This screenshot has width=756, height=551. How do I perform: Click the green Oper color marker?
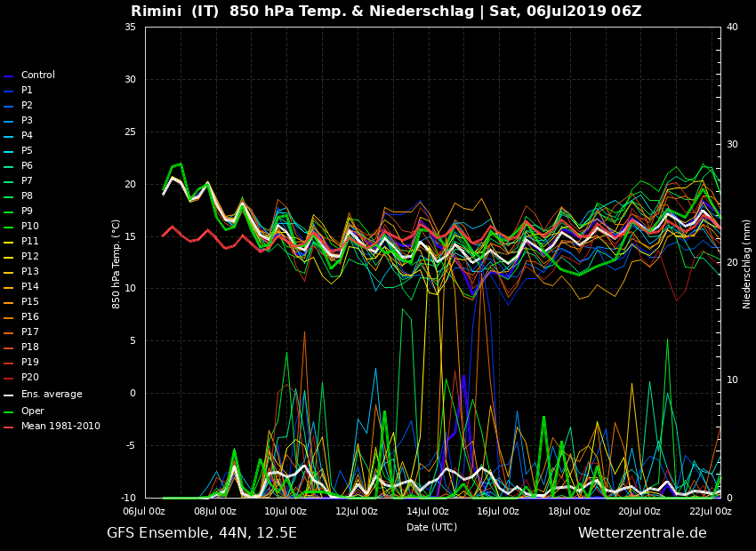(x=8, y=412)
